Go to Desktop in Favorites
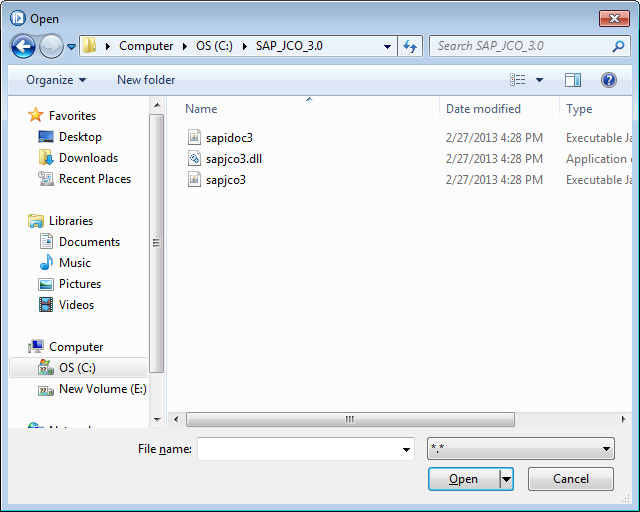The height and width of the screenshot is (512, 640). 80,137
